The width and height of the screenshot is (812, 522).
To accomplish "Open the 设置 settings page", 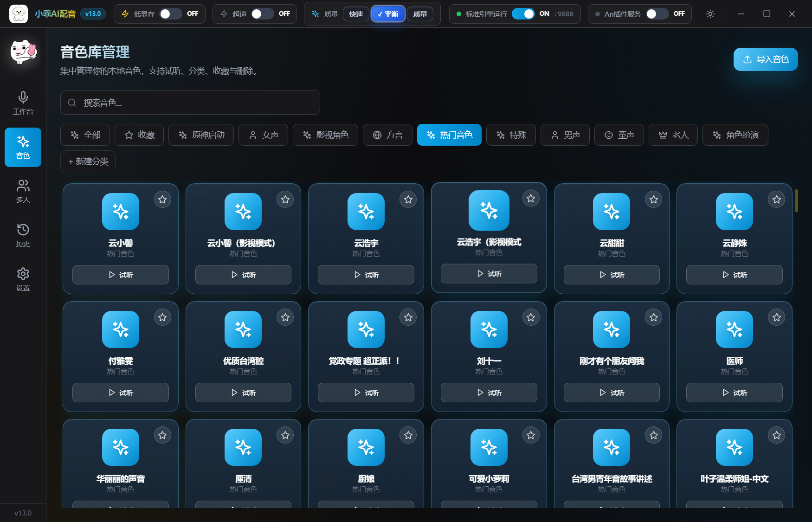I will 23,279.
